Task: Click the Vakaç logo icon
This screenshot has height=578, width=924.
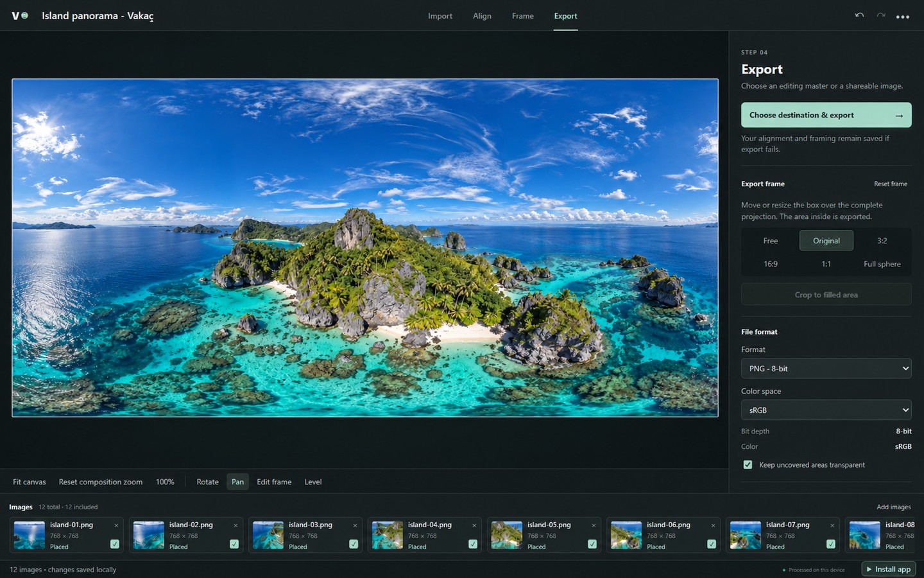Action: point(20,15)
